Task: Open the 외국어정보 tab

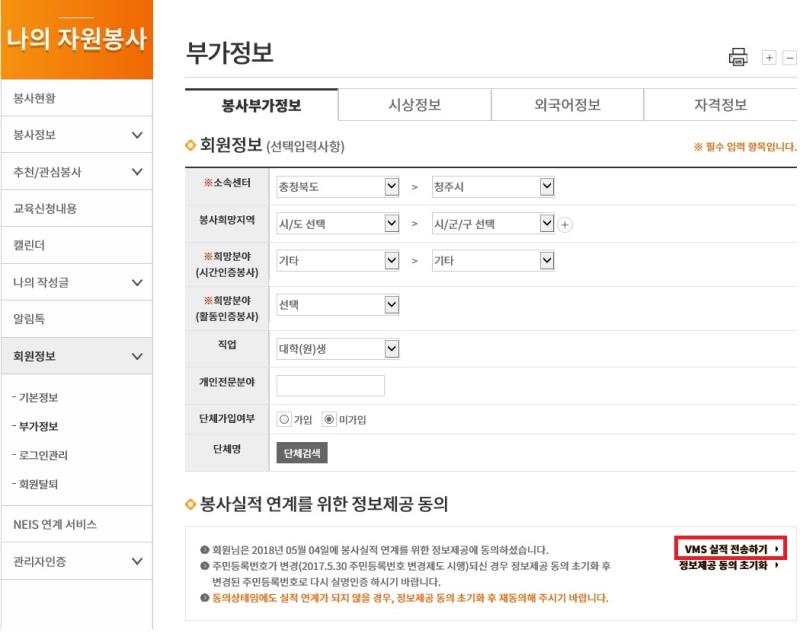Action: [567, 105]
